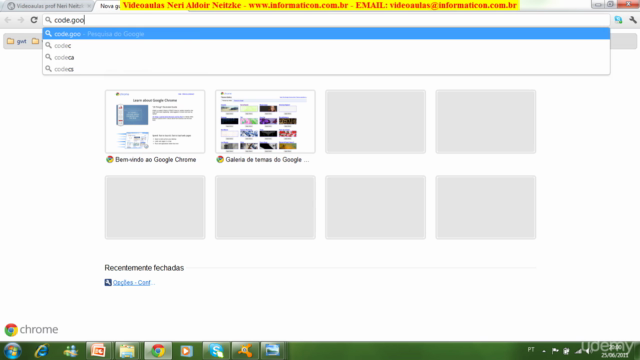Choose the 'codecs' search suggestion
The image size is (640, 360).
click(326, 69)
